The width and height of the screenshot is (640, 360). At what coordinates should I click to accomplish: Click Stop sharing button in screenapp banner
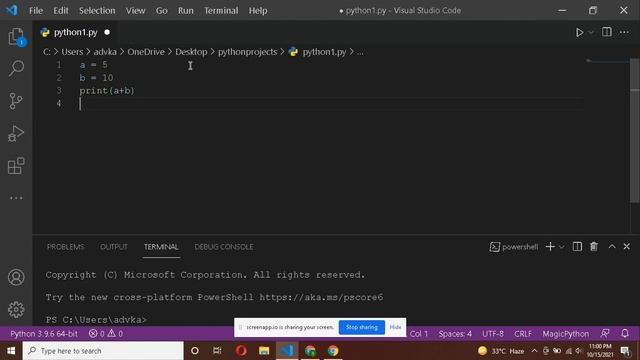tap(362, 327)
